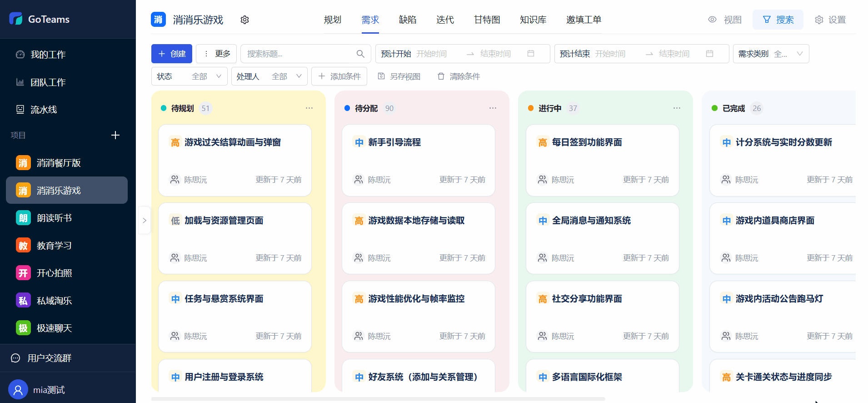Screen dimensions: 868x403
Task: Click the 中 priority badge on 游戏内活动公告跑马灯
Action: [x=727, y=299]
